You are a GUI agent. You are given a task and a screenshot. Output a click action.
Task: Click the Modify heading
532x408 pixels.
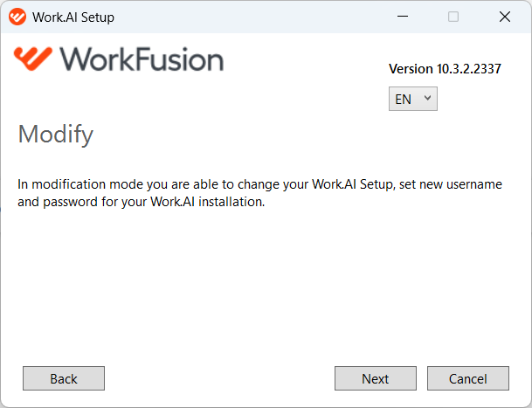(56, 135)
